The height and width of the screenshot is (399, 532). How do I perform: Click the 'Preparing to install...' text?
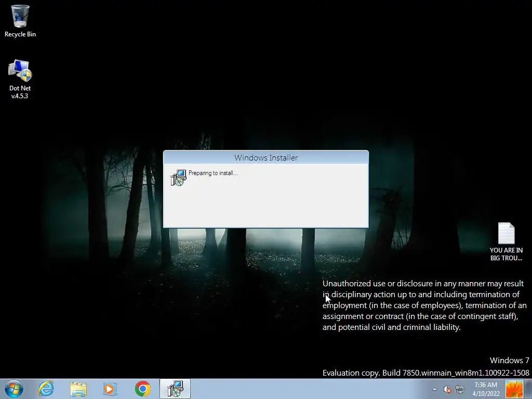pyautogui.click(x=213, y=173)
